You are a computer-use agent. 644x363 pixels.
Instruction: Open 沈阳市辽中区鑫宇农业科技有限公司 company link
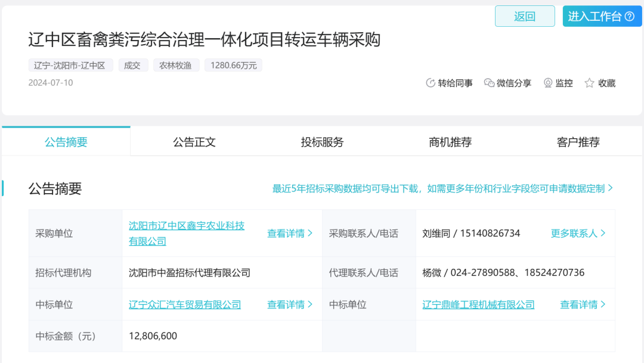[x=187, y=233]
